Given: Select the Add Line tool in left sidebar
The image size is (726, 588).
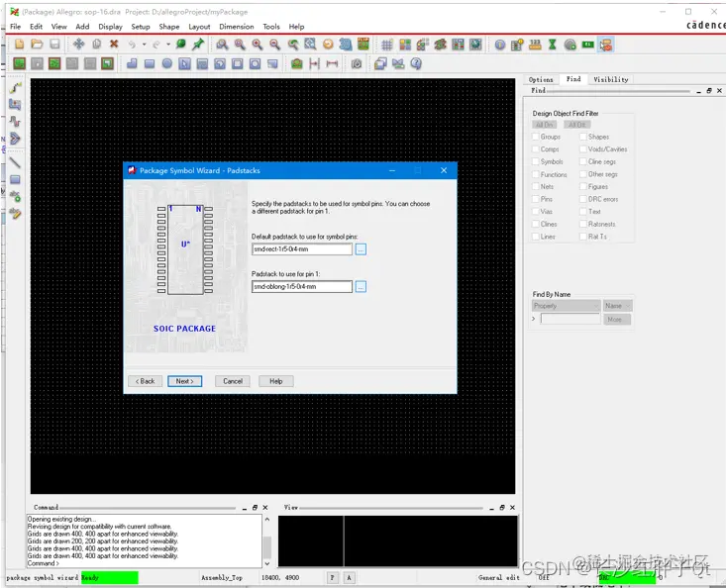Looking at the screenshot, I should coord(15,162).
